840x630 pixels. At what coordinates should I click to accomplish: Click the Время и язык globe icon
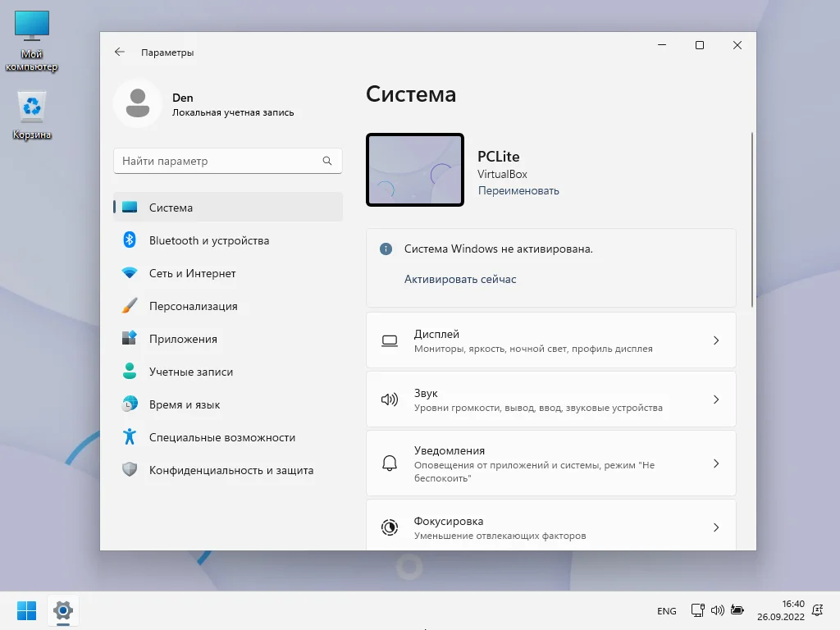130,404
